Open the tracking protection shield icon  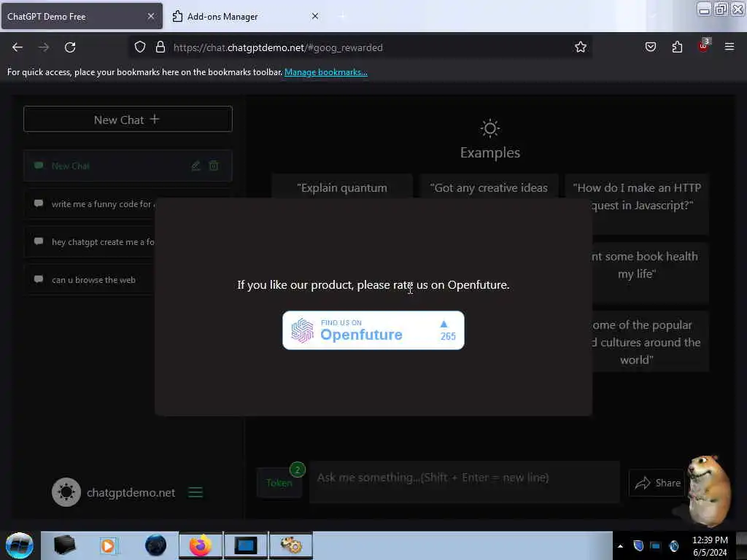(x=139, y=47)
